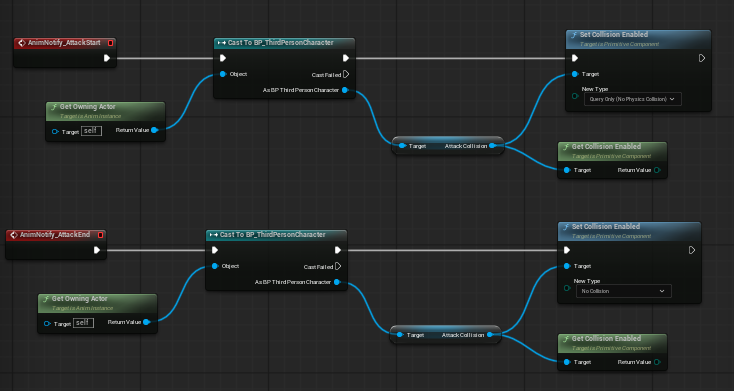Screen dimensions: 734x391
Task: Click the upper Get Collision Enabled Return Value pin
Action: 657,170
